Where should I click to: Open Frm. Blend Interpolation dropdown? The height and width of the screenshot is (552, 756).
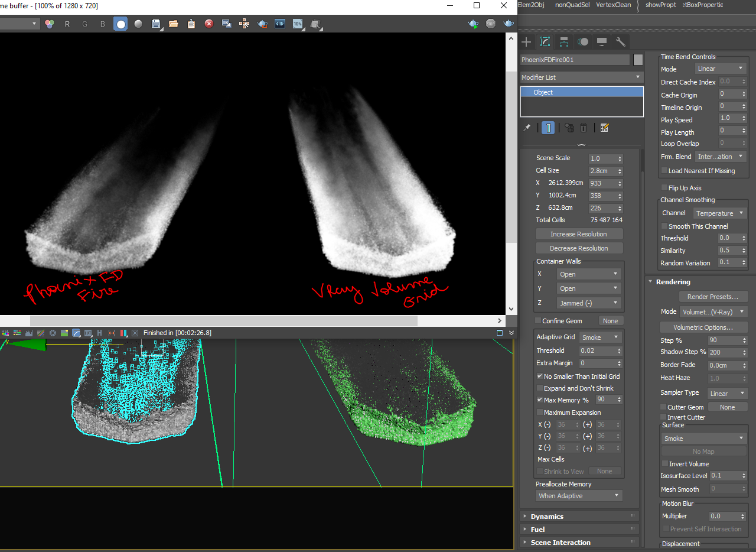721,157
